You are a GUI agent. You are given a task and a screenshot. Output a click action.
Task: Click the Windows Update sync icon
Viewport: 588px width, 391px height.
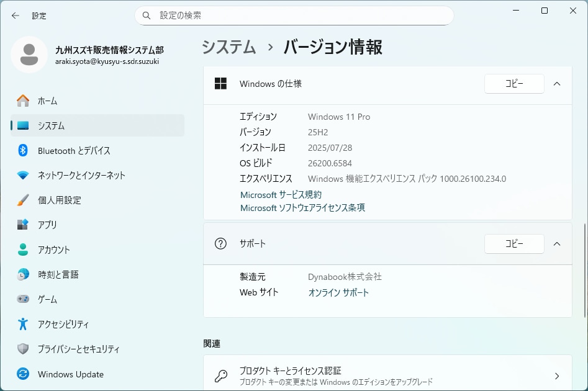(23, 374)
